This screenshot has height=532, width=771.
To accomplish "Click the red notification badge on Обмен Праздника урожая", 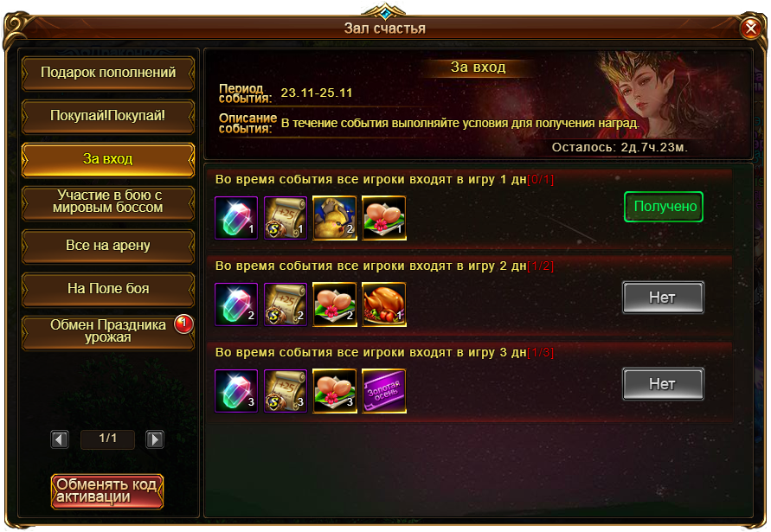I will point(184,324).
